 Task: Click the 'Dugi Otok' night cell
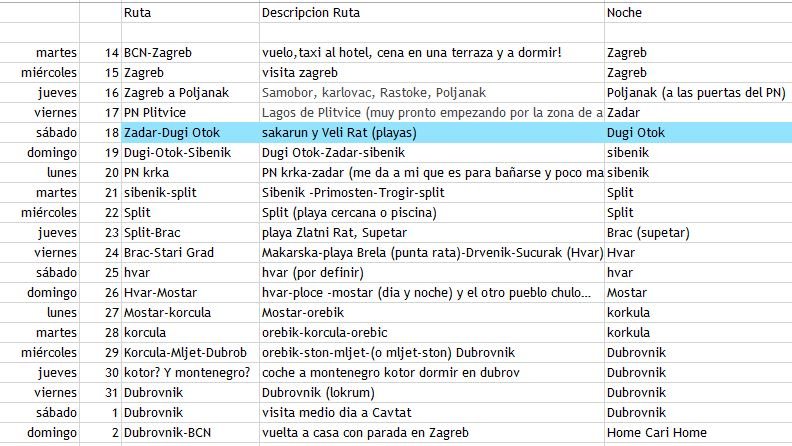[x=698, y=133]
